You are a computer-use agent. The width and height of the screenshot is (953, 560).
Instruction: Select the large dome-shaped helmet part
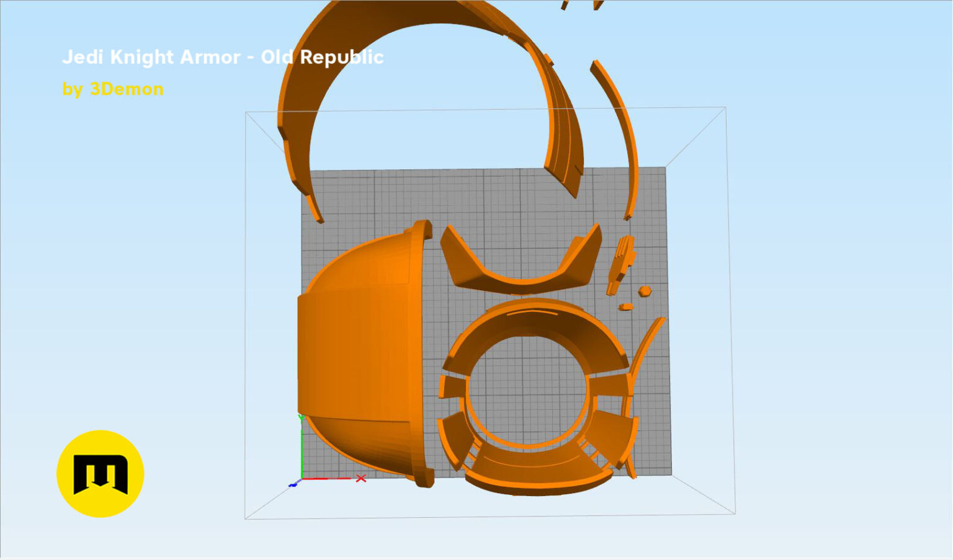(366, 353)
